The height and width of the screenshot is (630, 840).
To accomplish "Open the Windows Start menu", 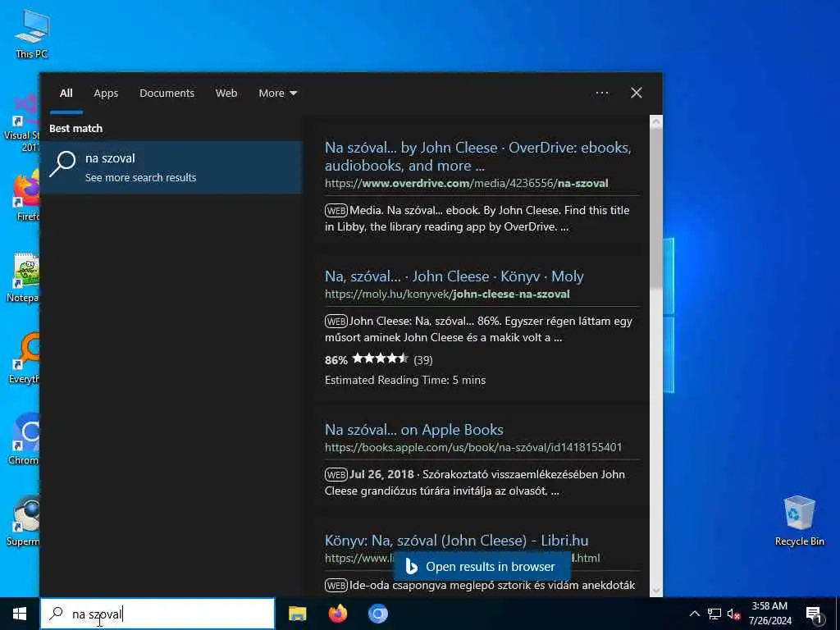I will [20, 614].
